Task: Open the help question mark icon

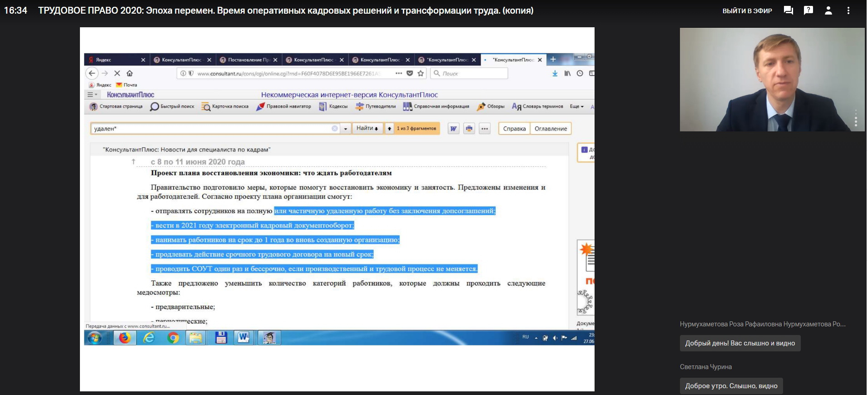Action: pyautogui.click(x=808, y=10)
